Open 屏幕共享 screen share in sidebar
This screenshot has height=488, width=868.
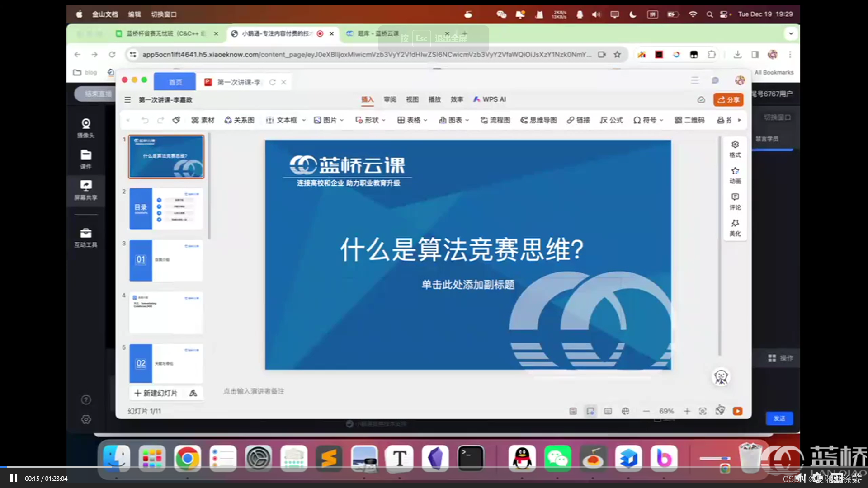pyautogui.click(x=86, y=190)
